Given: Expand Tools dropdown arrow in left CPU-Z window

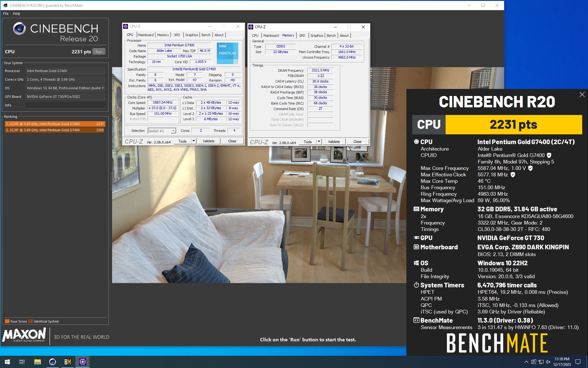Looking at the screenshot, I should pos(194,141).
